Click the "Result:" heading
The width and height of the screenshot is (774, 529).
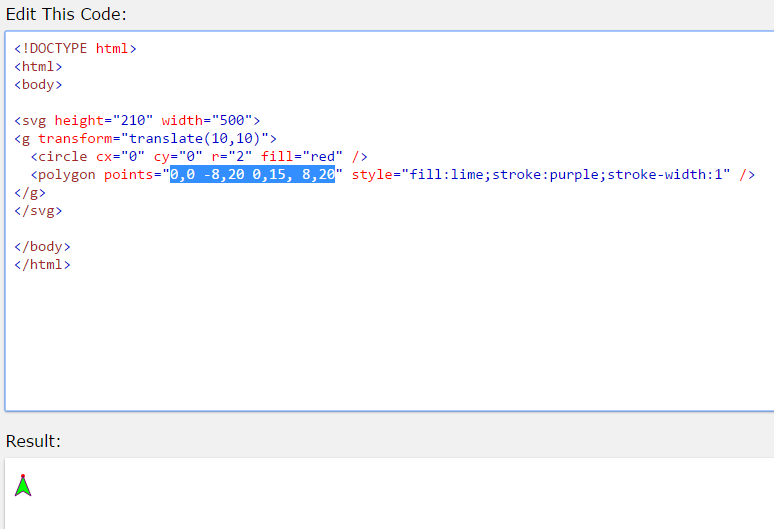33,441
